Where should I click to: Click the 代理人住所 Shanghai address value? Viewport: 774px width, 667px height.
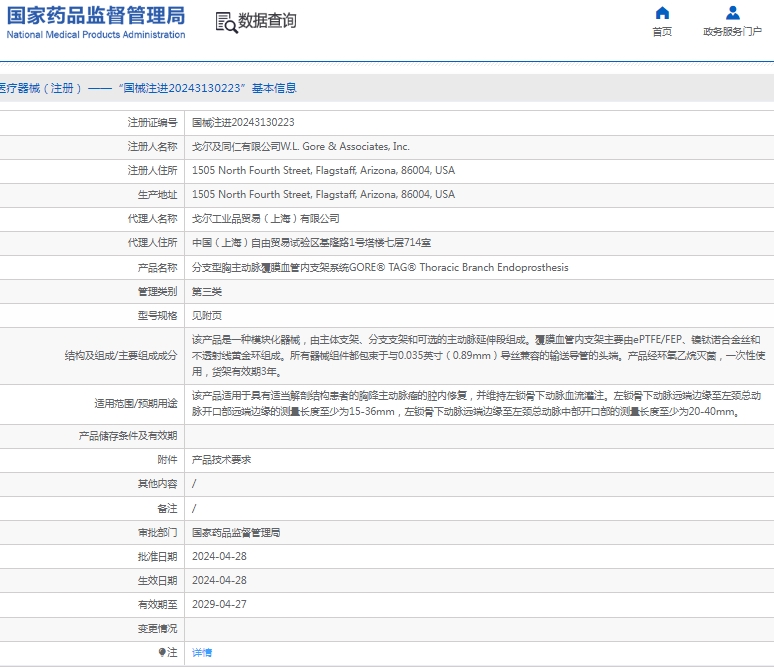(311, 243)
